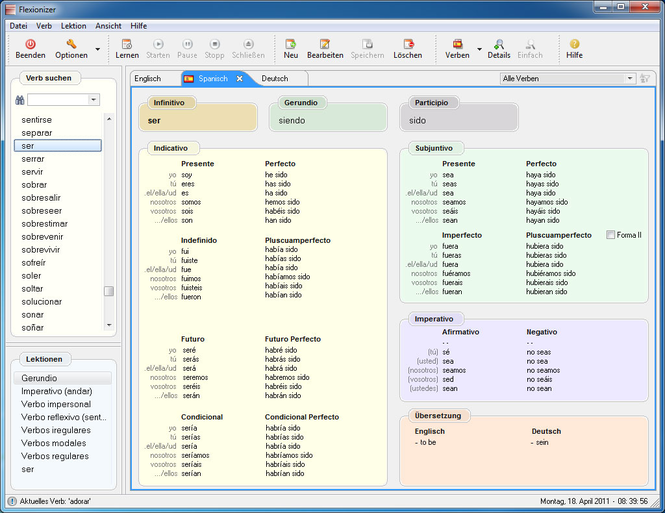Create a new verb with Neu
Screen dimensions: 665x513
291,44
